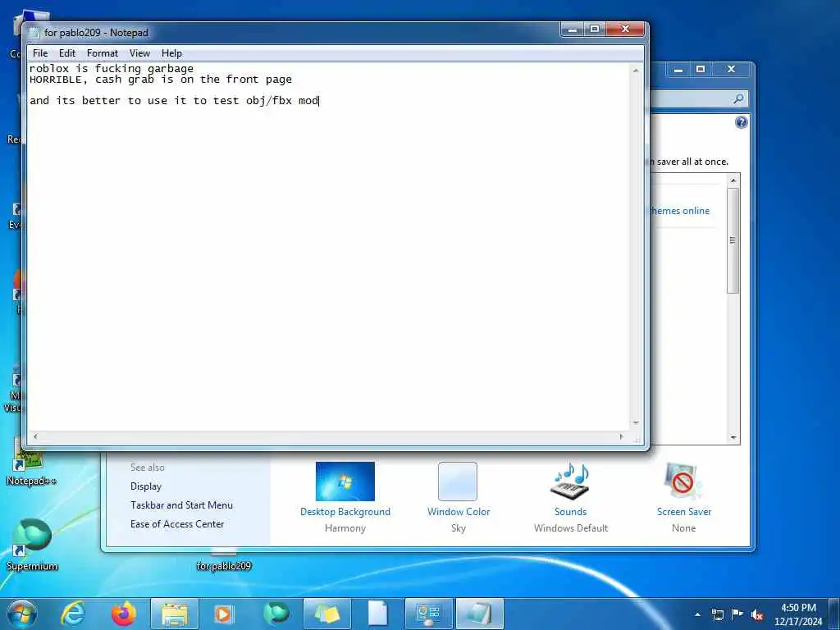Close the Personalization window

[x=731, y=70]
